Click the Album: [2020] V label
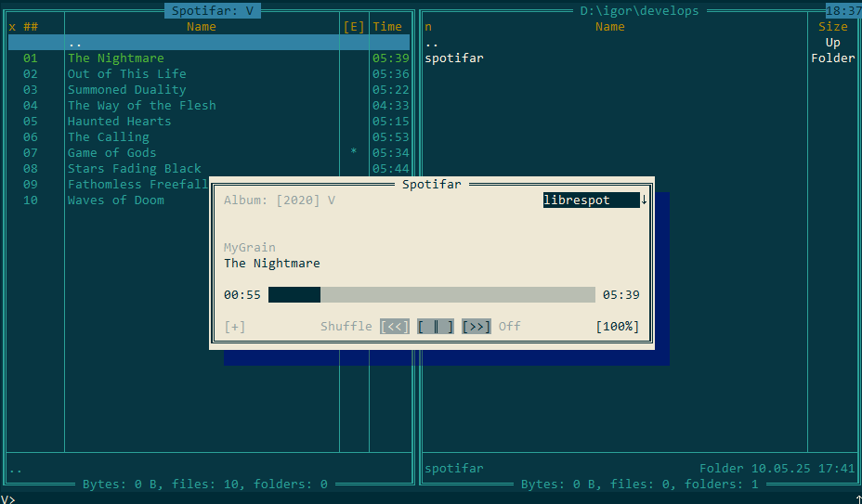862x504 pixels. [x=280, y=200]
